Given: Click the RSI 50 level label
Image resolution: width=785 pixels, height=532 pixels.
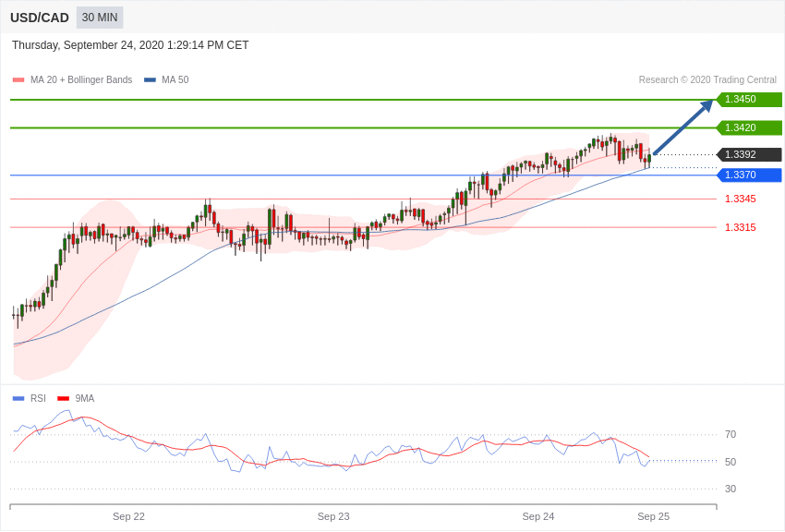Looking at the screenshot, I should [x=731, y=462].
